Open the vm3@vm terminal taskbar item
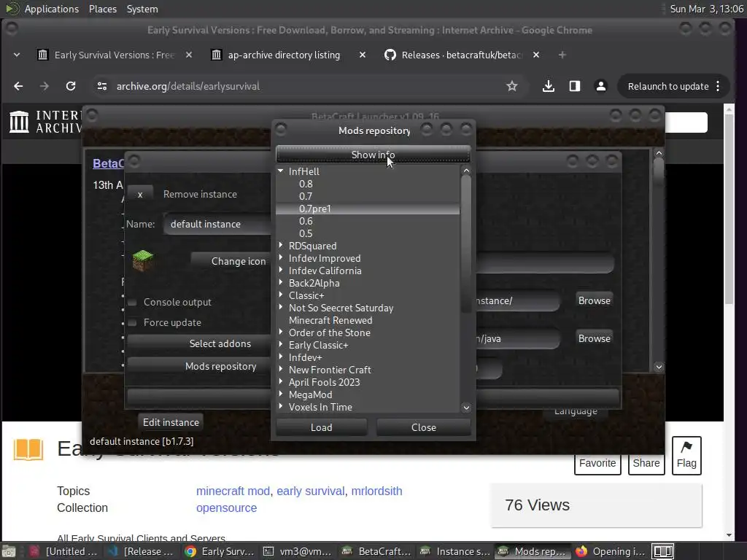This screenshot has width=747, height=560. coord(298,551)
